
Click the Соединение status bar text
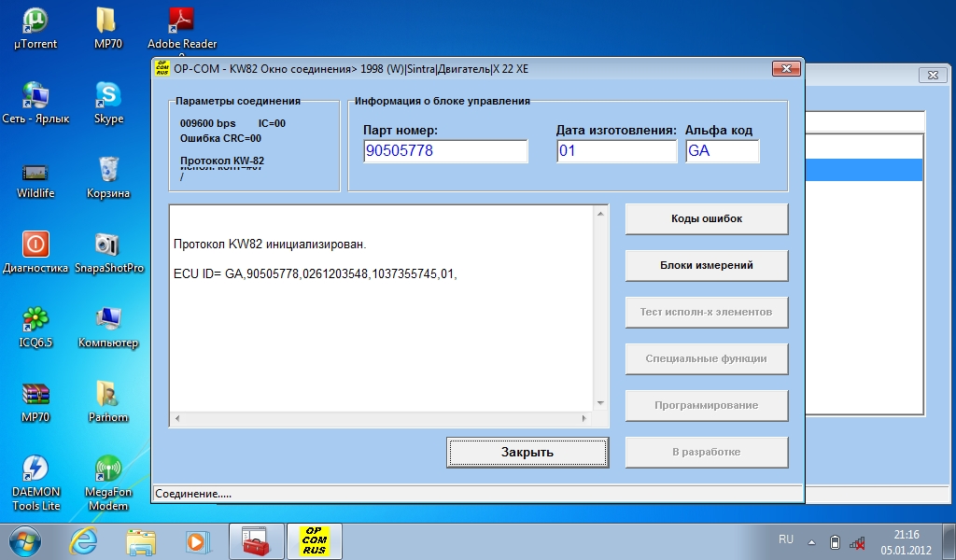click(193, 494)
